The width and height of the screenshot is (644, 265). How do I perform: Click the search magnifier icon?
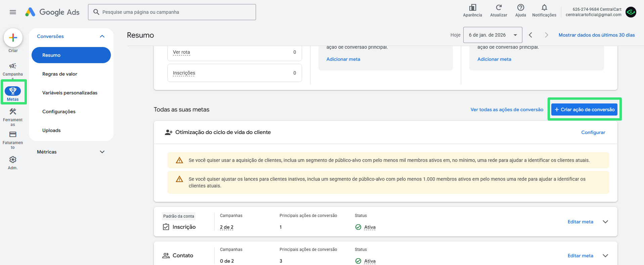point(96,12)
